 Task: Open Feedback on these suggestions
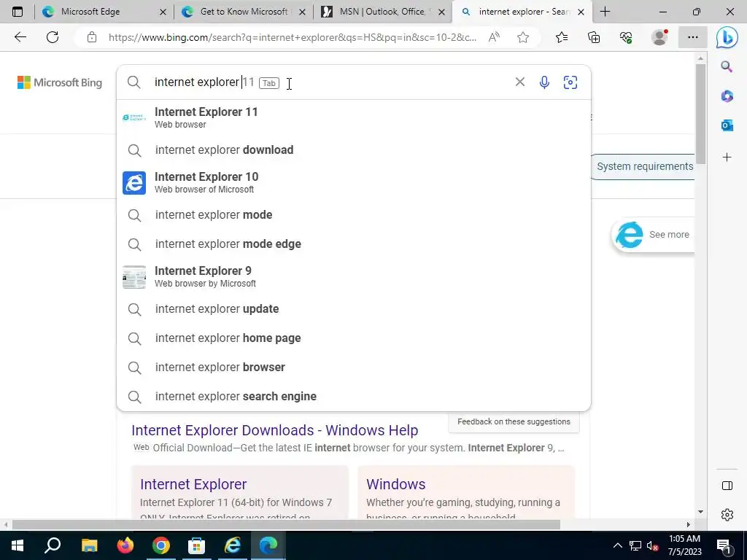tap(514, 422)
